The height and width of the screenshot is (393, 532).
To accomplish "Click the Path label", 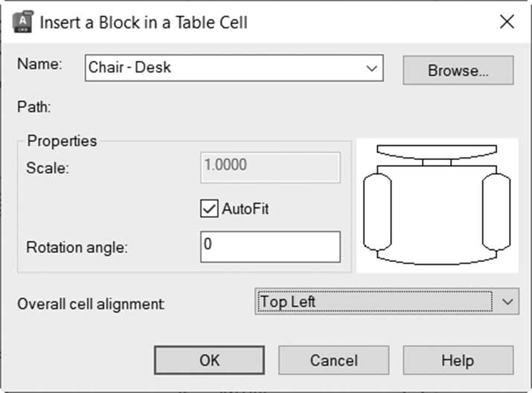I will coord(34,107).
